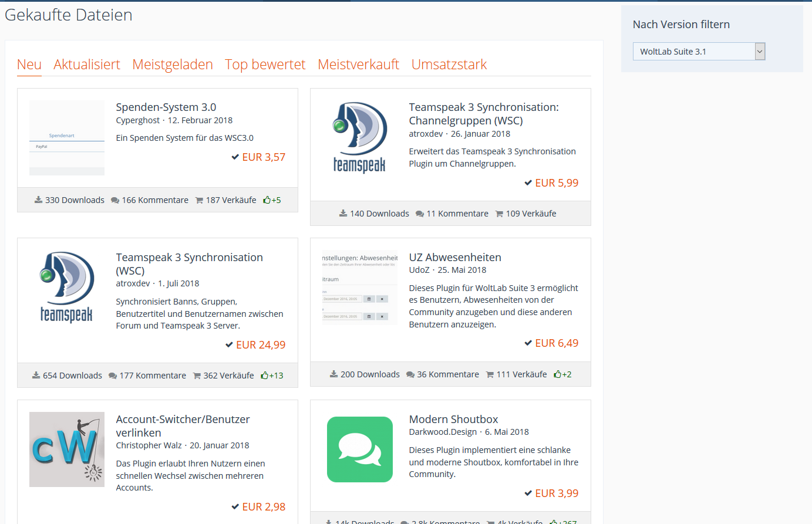Click the download icon on Spenden-System 3.0
This screenshot has width=812, height=524.
38,200
